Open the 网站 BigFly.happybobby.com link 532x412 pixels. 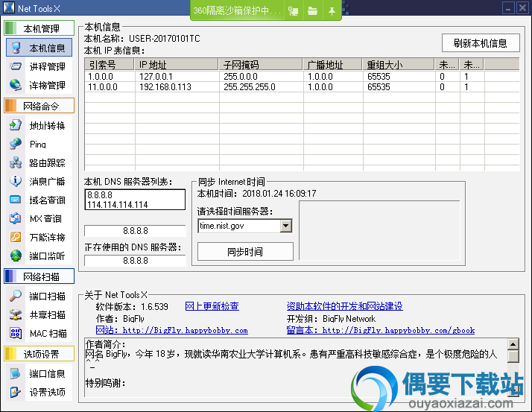click(x=171, y=330)
